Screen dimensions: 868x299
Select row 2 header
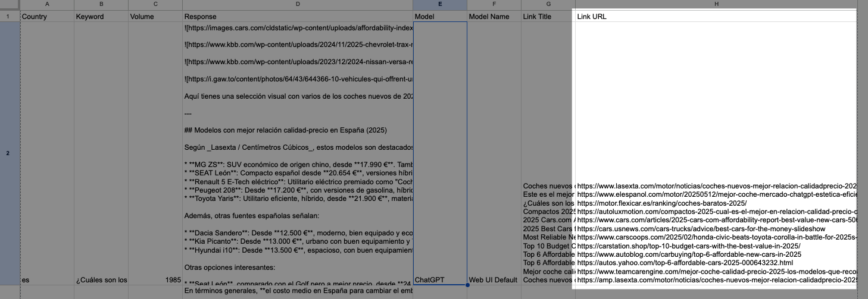[8, 154]
